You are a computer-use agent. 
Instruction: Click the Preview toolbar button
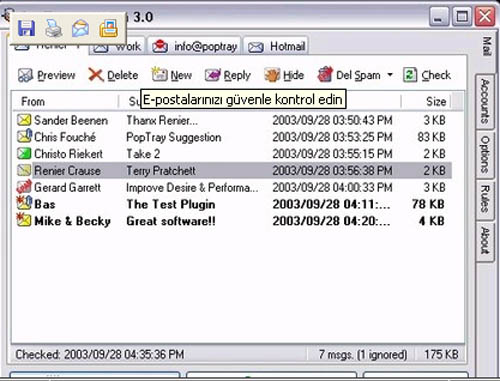pyautogui.click(x=46, y=75)
